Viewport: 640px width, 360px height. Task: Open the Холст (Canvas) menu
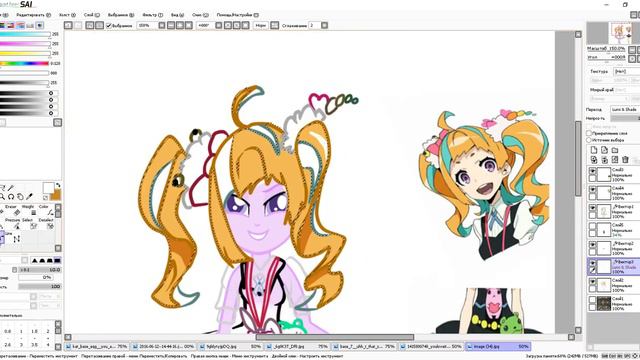point(67,15)
